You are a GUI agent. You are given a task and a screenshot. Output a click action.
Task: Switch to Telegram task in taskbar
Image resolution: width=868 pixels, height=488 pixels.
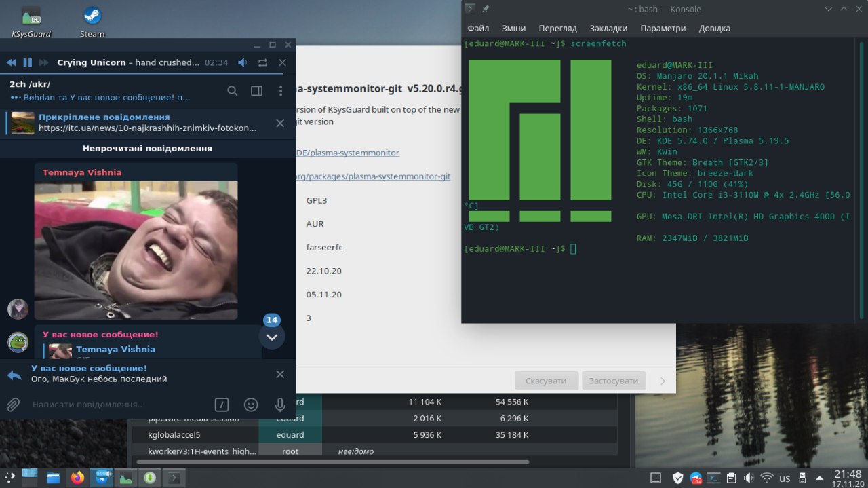(102, 478)
